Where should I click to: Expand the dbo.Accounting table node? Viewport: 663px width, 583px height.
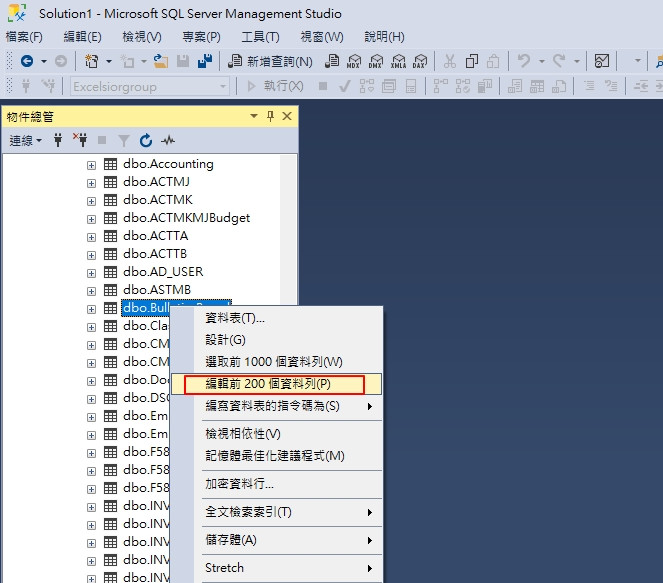(x=91, y=165)
